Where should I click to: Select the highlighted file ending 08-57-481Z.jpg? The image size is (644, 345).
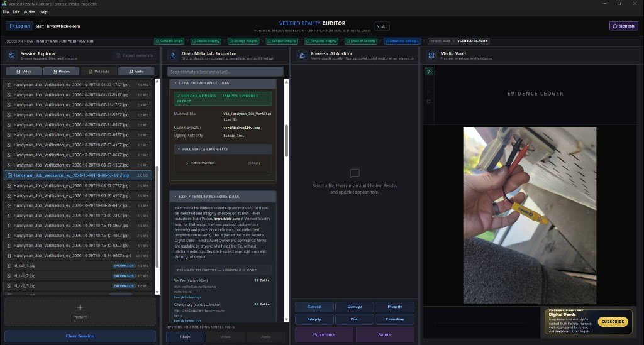point(78,175)
